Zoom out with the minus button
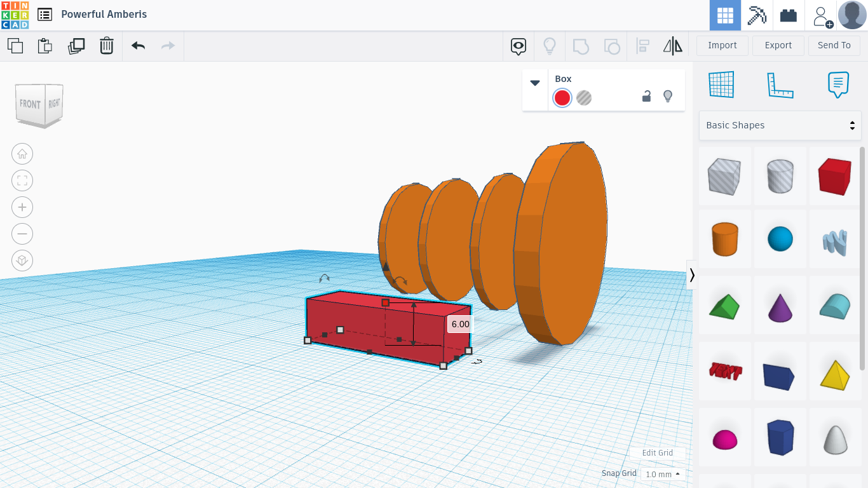 pyautogui.click(x=22, y=234)
